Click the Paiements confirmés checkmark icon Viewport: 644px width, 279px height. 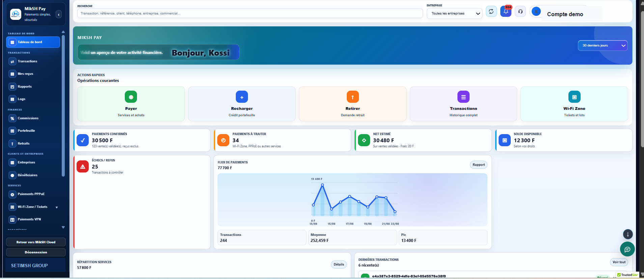83,140
